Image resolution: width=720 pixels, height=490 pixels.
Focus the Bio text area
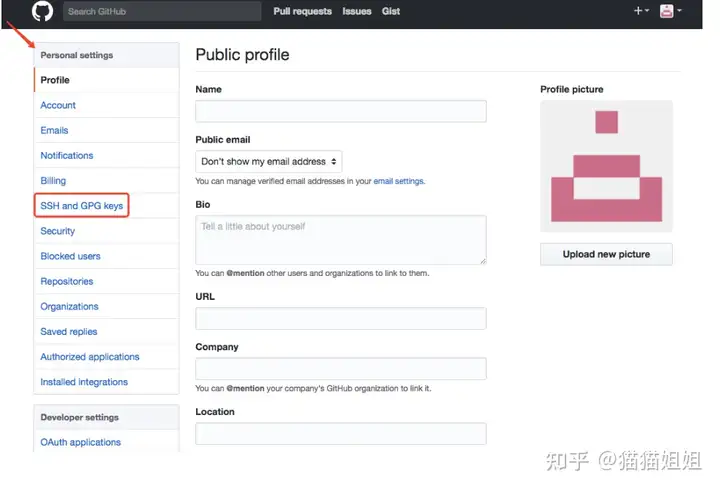pos(340,240)
